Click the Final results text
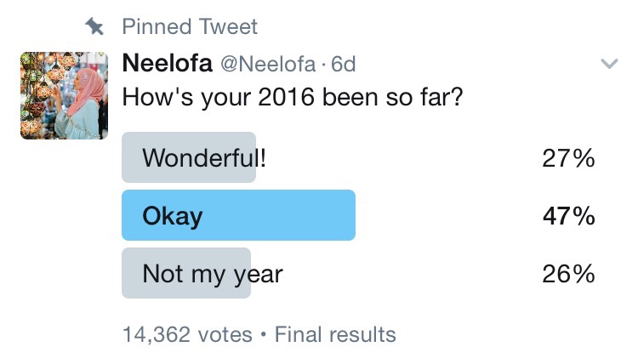 (337, 334)
